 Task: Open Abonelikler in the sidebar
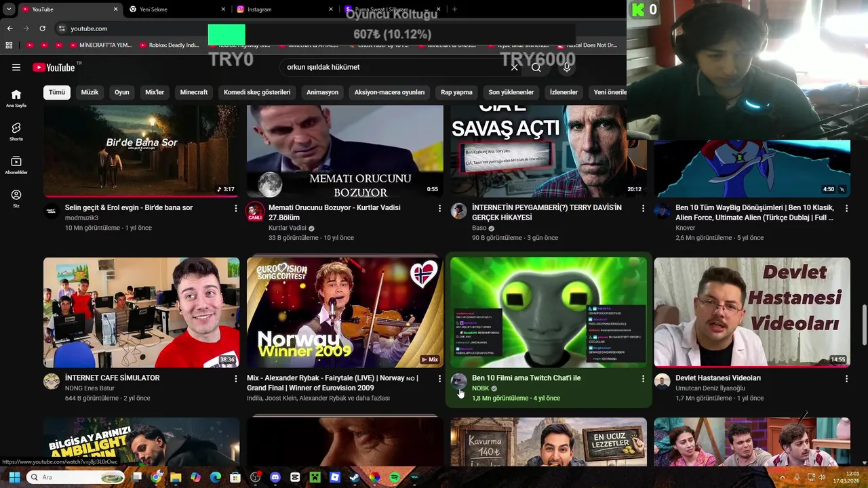(x=16, y=165)
